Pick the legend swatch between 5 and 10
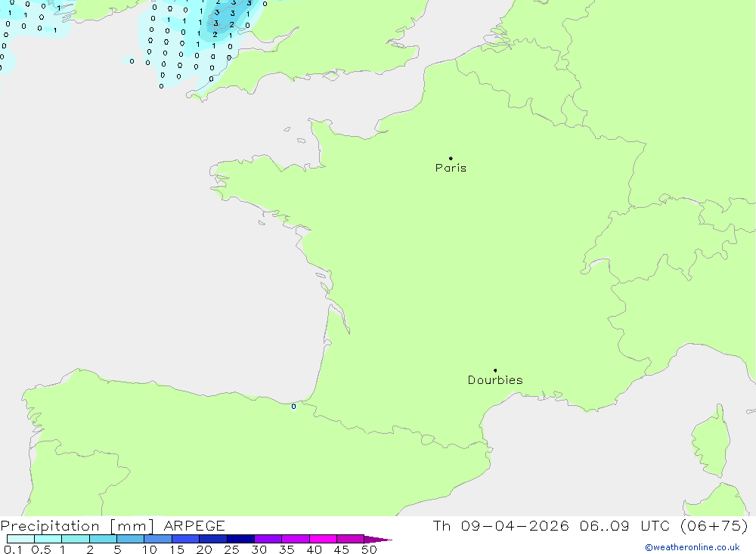 click(x=131, y=539)
